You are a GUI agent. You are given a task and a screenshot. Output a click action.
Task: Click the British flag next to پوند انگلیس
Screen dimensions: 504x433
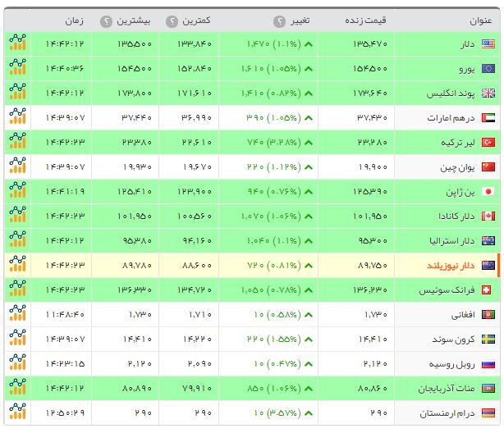coord(488,93)
